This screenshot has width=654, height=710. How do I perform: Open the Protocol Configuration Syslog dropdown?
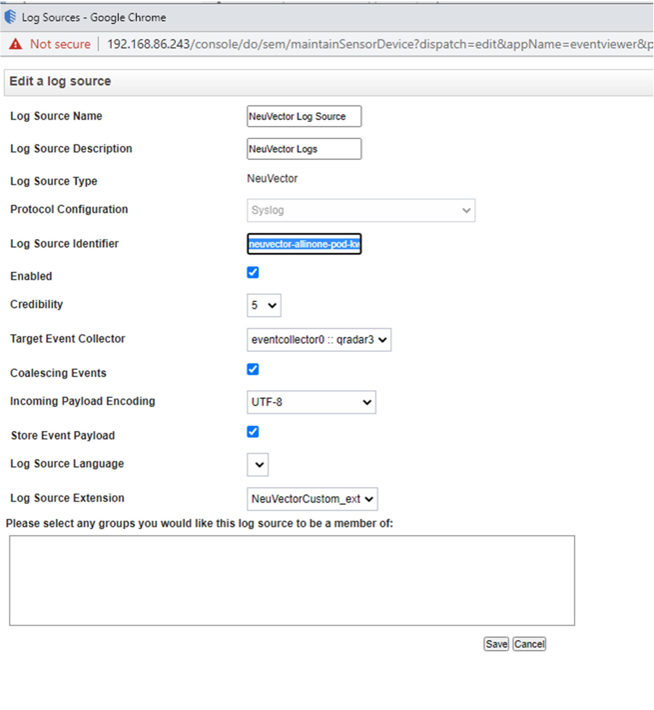[x=360, y=210]
